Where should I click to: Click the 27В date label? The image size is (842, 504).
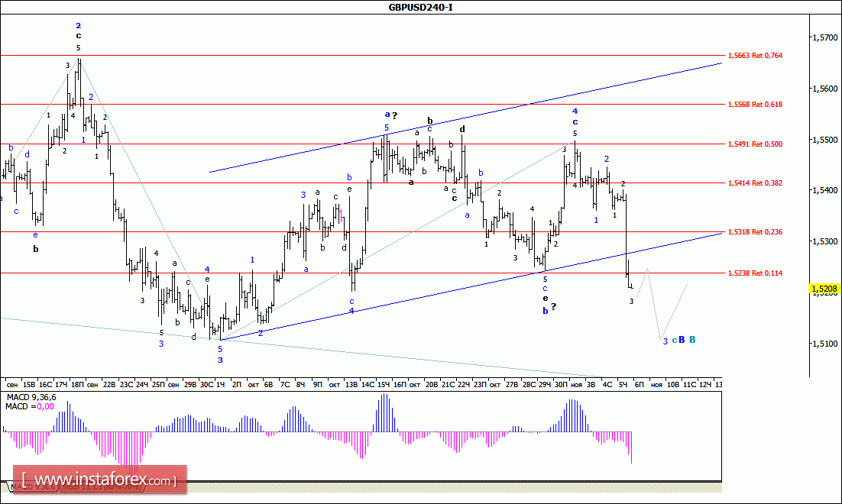512,384
